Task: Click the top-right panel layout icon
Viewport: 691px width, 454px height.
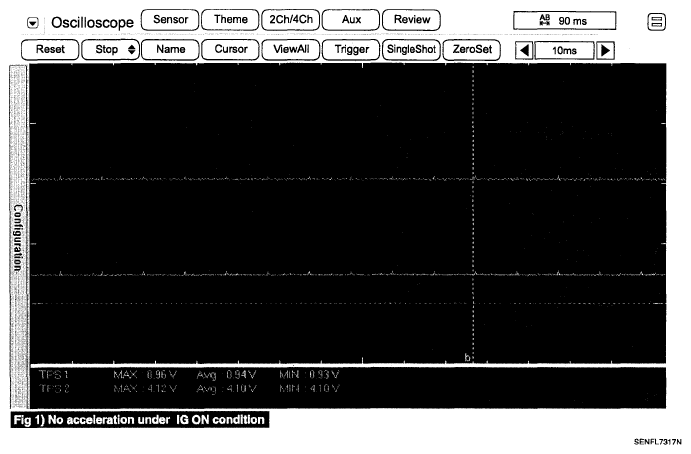Action: click(x=657, y=21)
